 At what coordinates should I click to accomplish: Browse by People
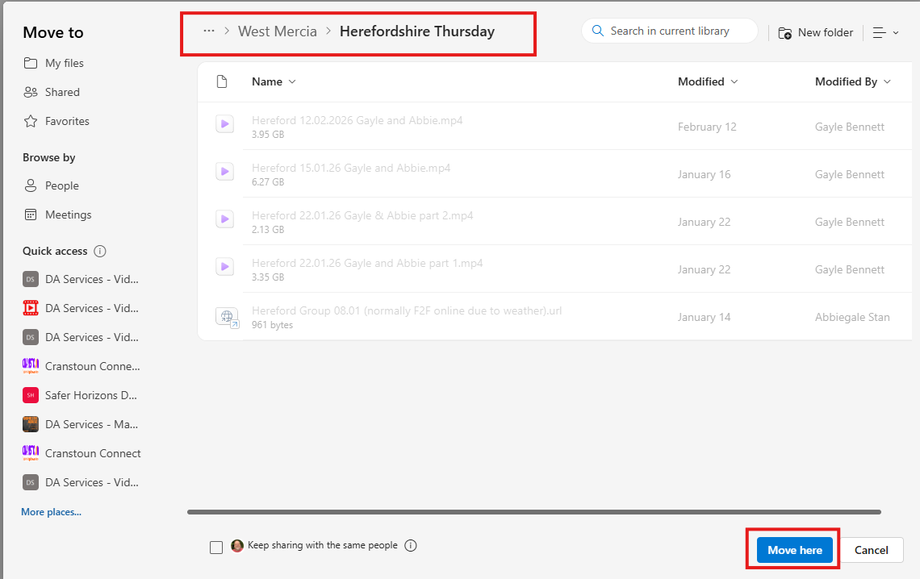coord(51,185)
